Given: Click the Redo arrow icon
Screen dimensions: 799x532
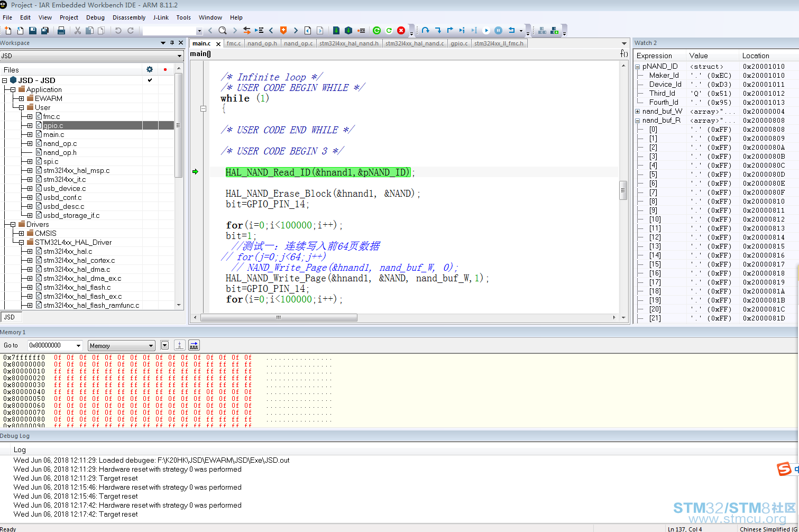Looking at the screenshot, I should 130,31.
